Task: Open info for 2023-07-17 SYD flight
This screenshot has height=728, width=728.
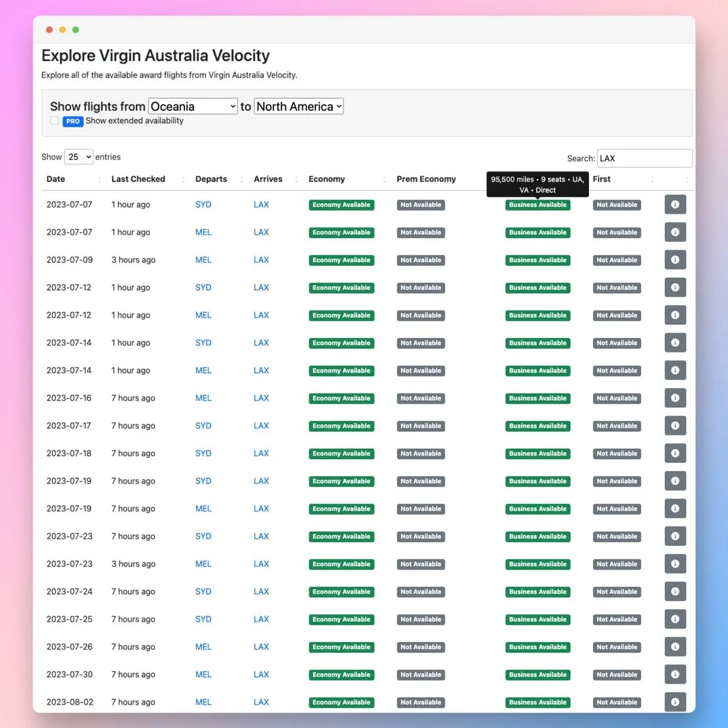Action: point(675,425)
